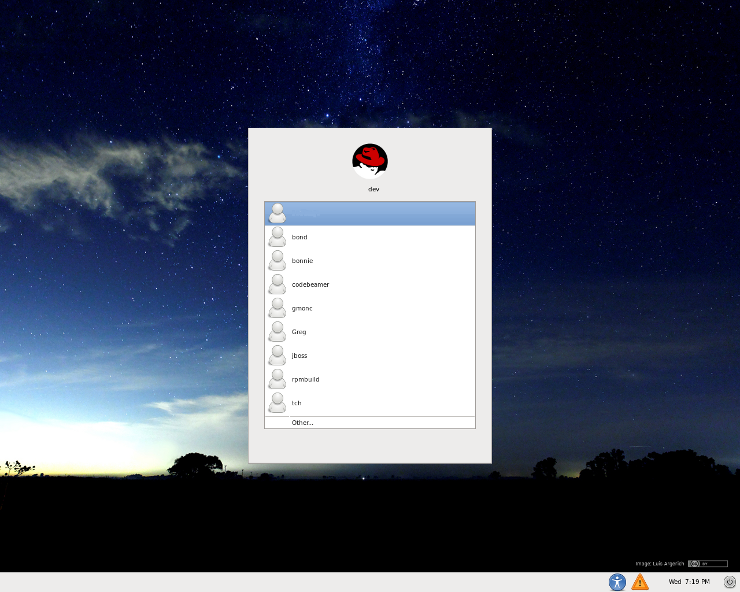Open the accessibility preferences icon
740x592 pixels.
[617, 581]
